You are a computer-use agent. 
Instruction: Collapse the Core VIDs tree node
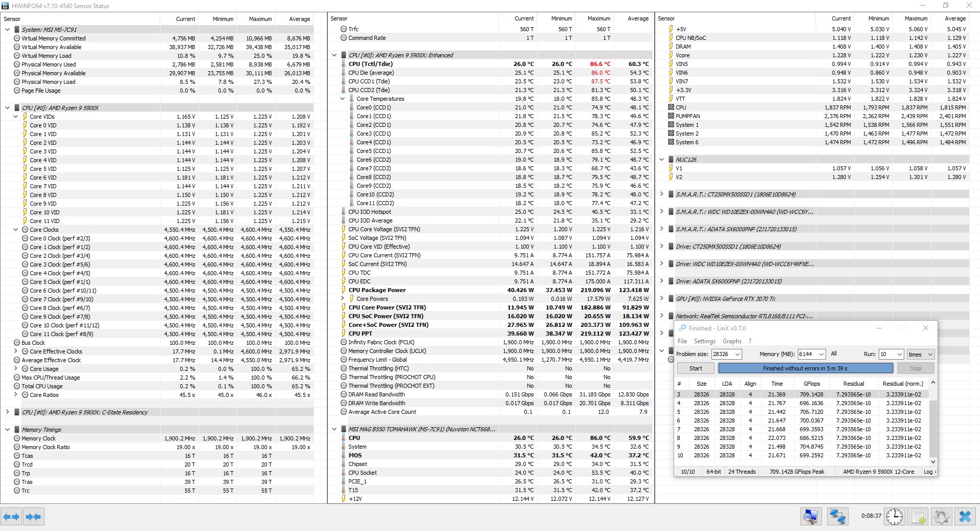15,117
